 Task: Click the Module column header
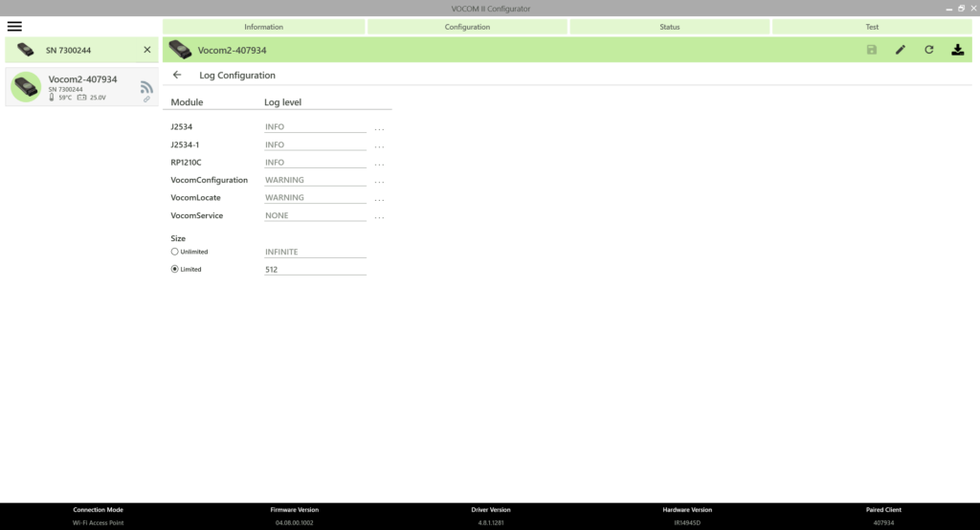click(187, 101)
